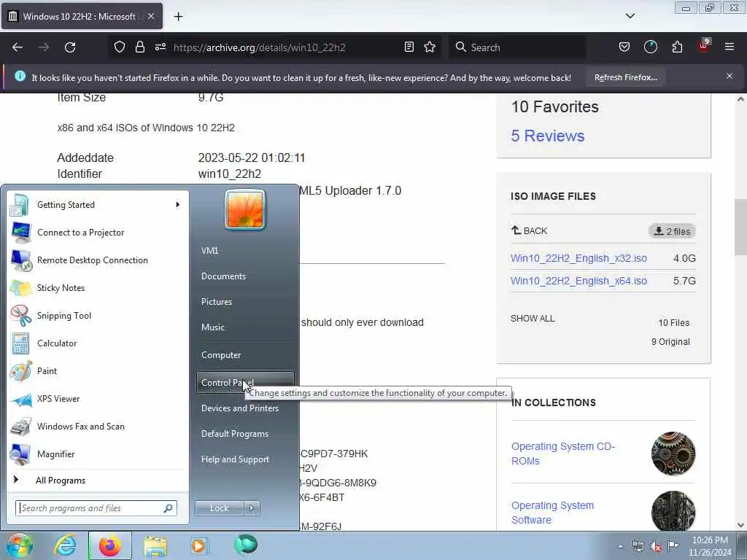Show hidden tray icons arrow
Viewport: 747px width, 560px height.
tap(620, 546)
